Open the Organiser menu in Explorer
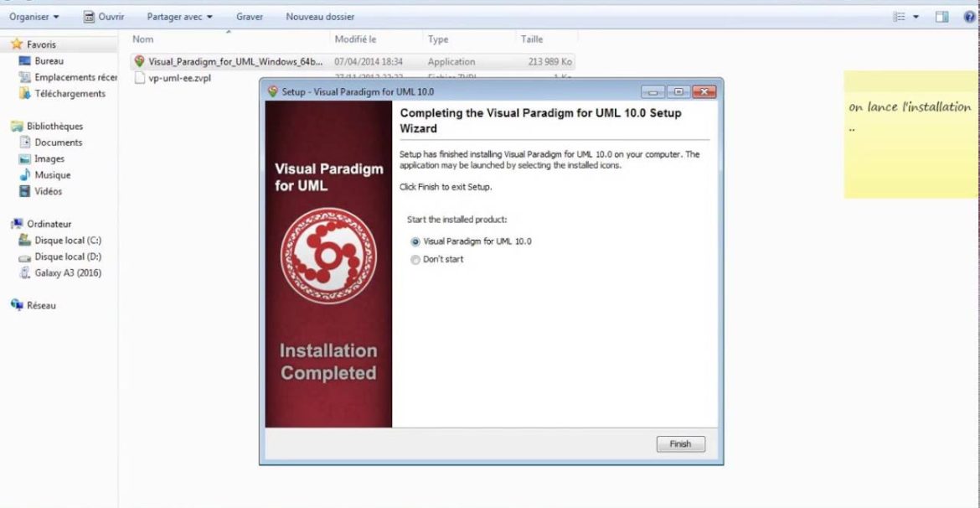Viewport: 980px width, 508px height. (34, 17)
